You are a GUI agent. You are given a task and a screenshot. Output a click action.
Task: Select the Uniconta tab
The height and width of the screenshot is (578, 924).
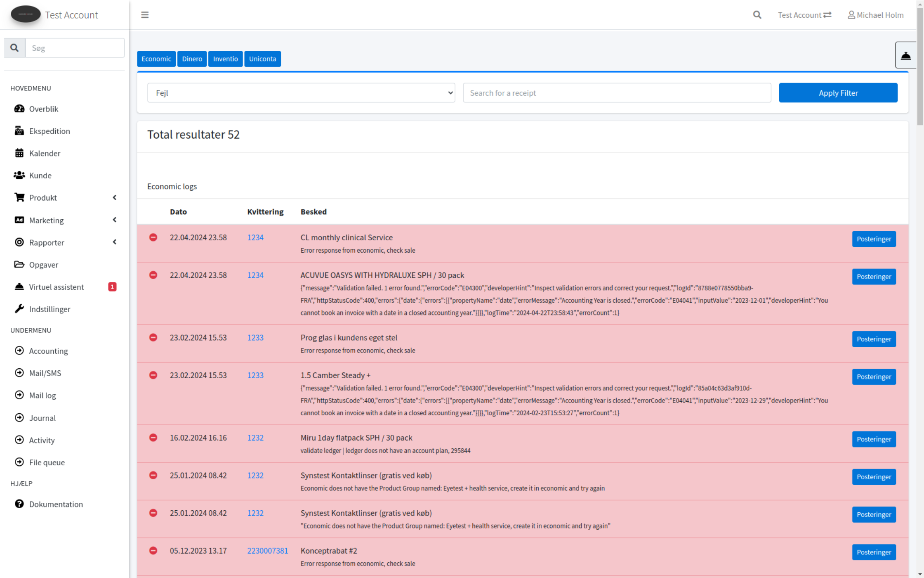point(262,59)
